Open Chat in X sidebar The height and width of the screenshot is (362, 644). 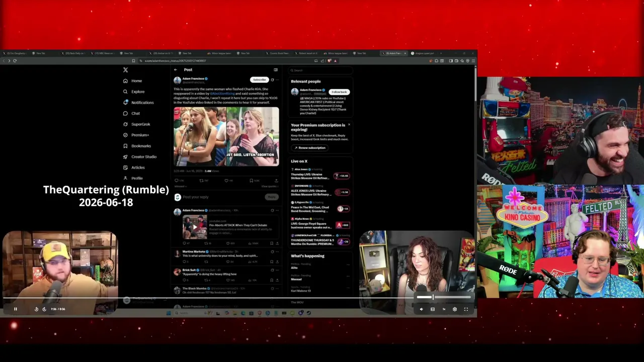click(x=132, y=114)
